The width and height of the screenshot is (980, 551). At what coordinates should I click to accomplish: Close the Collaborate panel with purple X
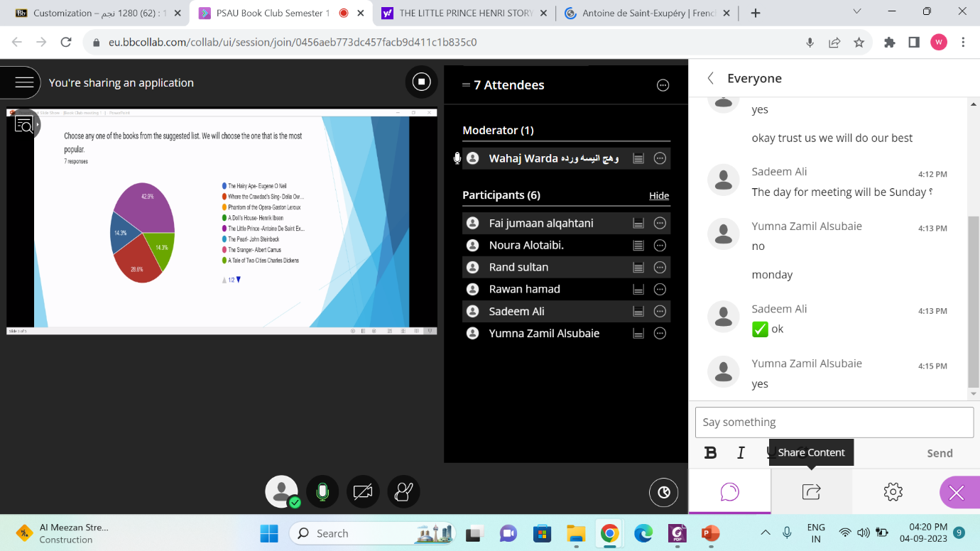point(957,493)
